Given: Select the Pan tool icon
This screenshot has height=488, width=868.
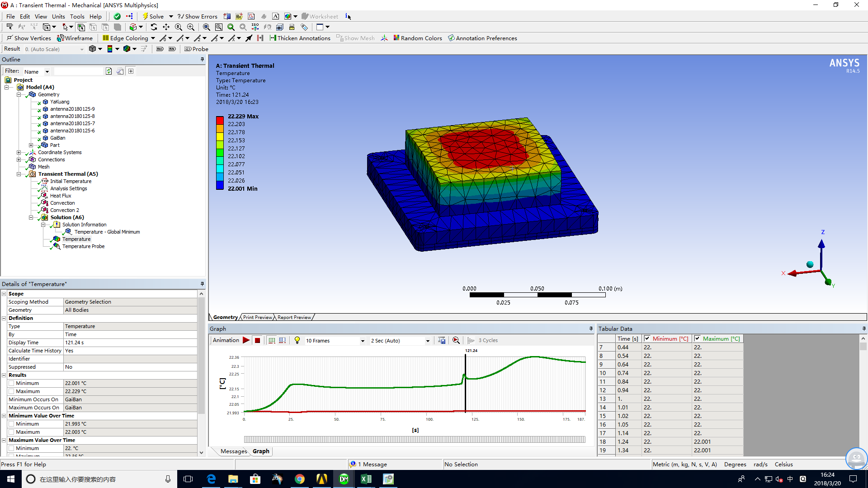Looking at the screenshot, I should pyautogui.click(x=166, y=27).
